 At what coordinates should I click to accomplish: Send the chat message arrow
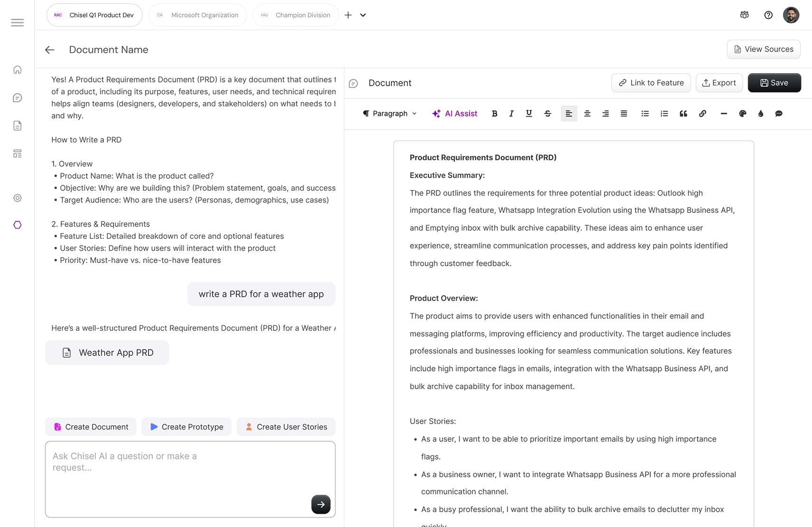tap(321, 504)
